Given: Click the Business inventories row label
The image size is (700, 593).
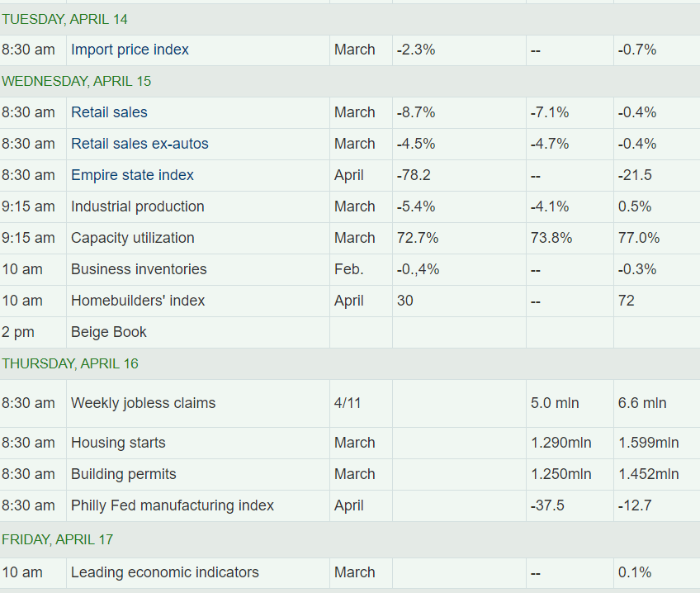Looking at the screenshot, I should click(x=139, y=269).
